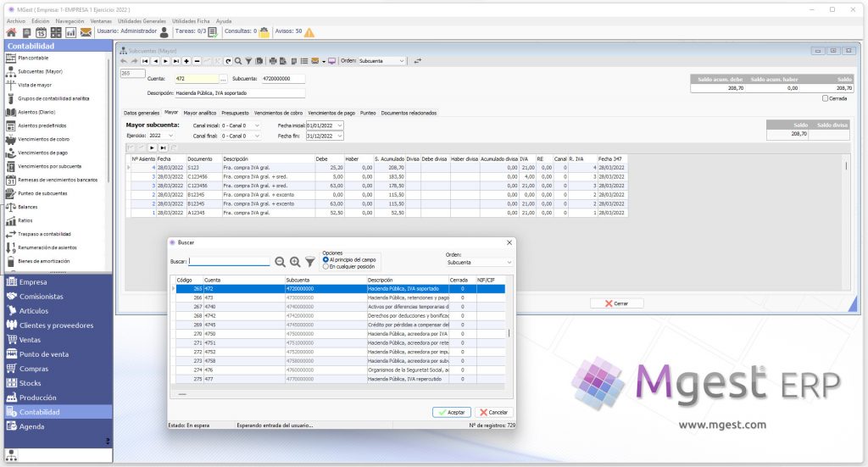The width and height of the screenshot is (868, 467).
Task: Open the Tareas checklist icon
Action: (x=213, y=32)
